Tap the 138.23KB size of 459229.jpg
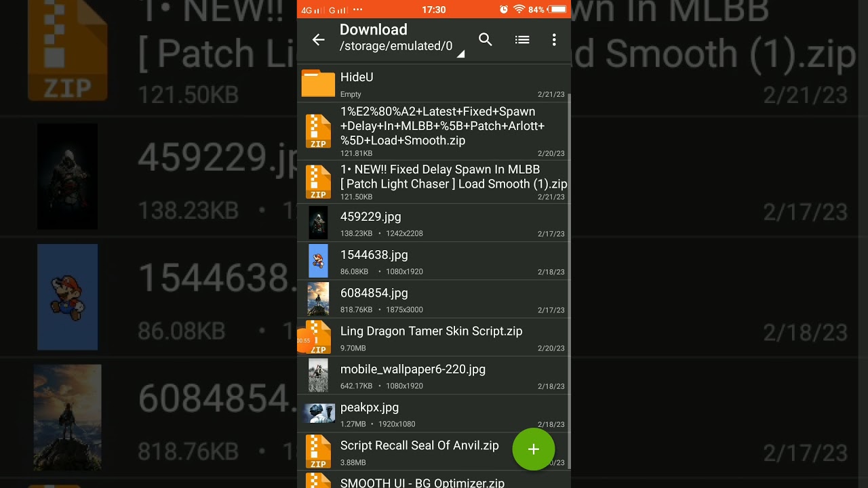 pos(356,233)
